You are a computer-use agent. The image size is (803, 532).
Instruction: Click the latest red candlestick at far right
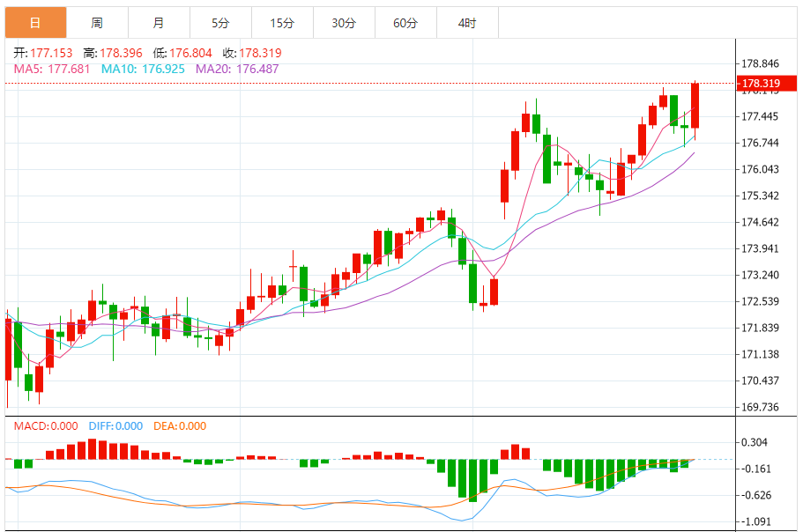695,106
